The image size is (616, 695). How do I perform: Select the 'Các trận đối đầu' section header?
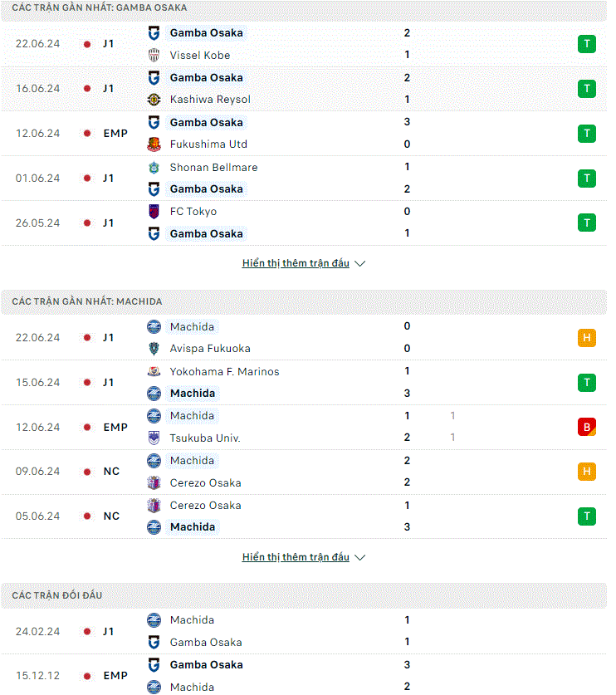click(x=304, y=595)
